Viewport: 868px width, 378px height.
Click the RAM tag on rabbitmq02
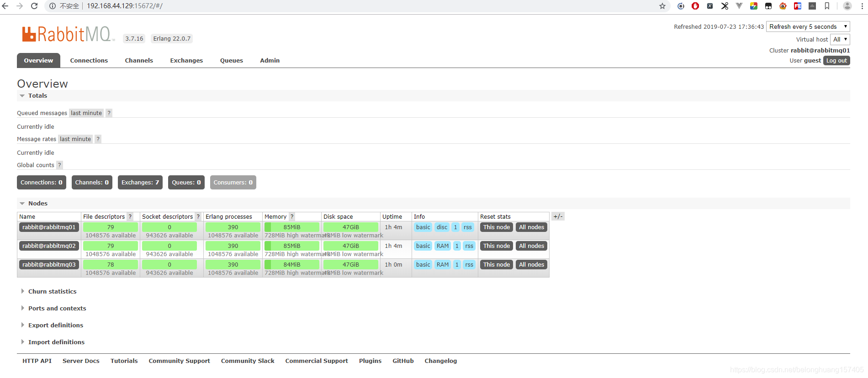pos(443,246)
